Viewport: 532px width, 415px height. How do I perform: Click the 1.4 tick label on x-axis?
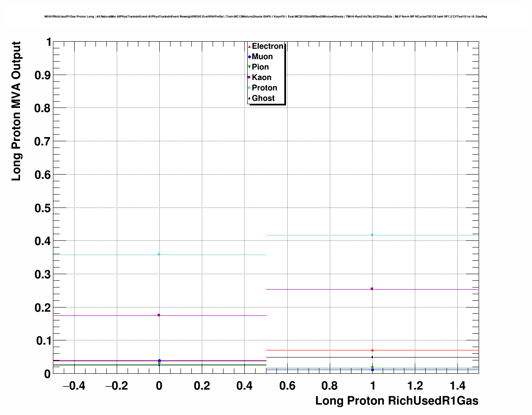(x=458, y=386)
